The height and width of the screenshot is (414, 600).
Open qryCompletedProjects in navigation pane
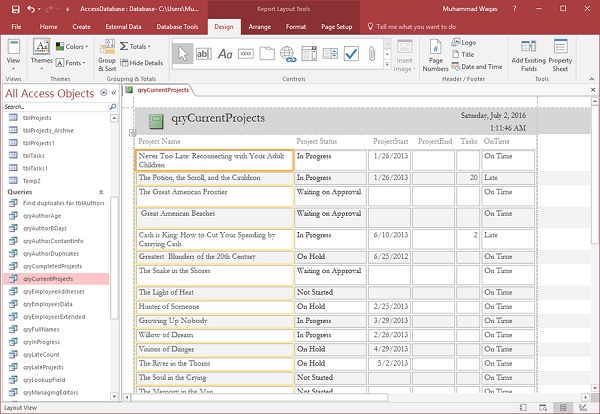tap(50, 266)
